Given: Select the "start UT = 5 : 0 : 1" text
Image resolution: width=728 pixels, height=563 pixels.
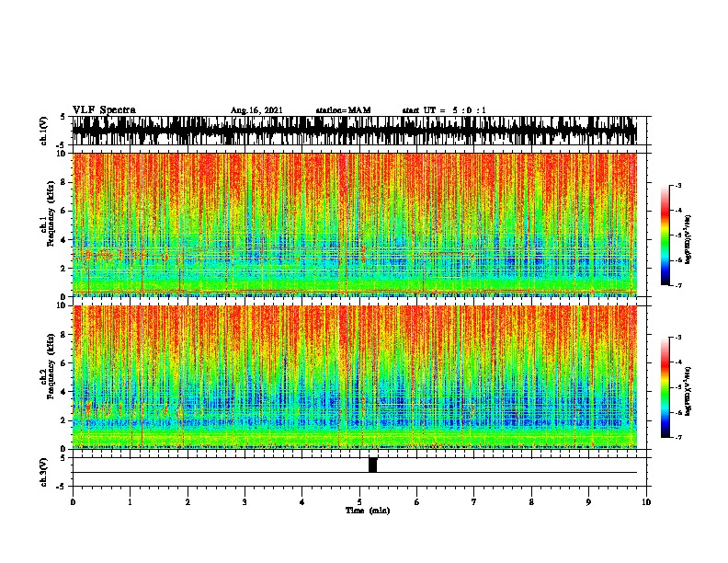Looking at the screenshot, I should (444, 110).
